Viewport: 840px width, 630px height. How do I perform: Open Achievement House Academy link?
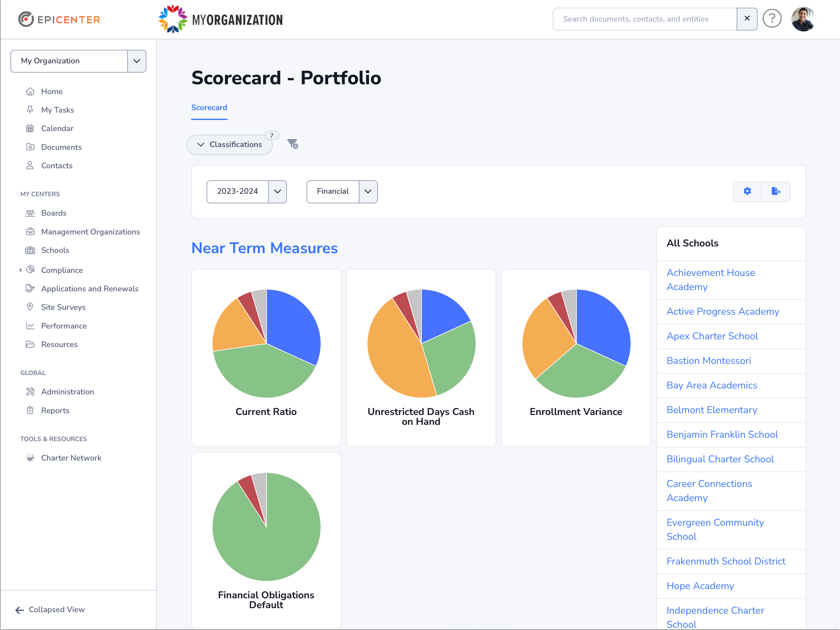[x=711, y=280]
